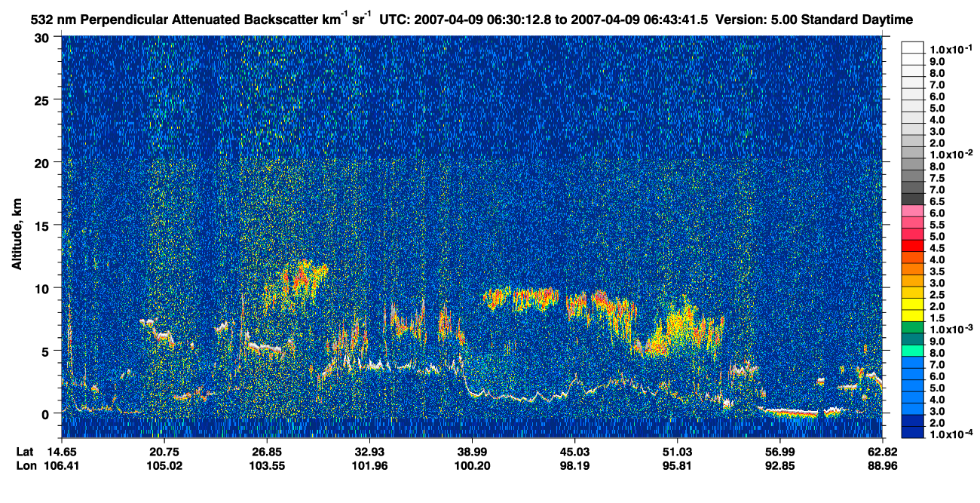Click the colorbar label 1.0x10-2
This screenshot has width=980, height=503.
[953, 154]
